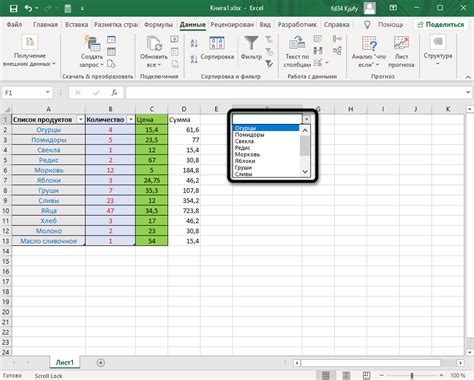The width and height of the screenshot is (474, 380).
Task: Open filter dropdown for Список продуктов
Action: pos(80,120)
